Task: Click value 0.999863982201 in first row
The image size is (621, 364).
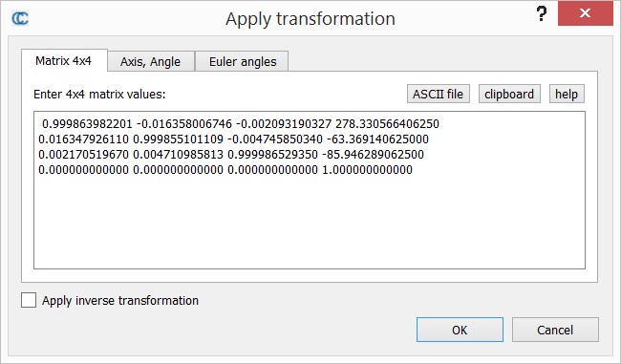Action: click(x=87, y=124)
